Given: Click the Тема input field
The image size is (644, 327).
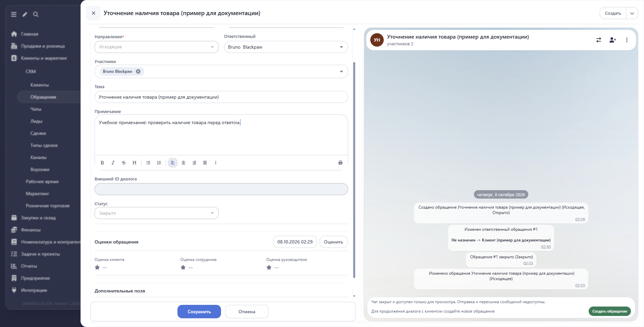Looking at the screenshot, I should pyautogui.click(x=221, y=97).
